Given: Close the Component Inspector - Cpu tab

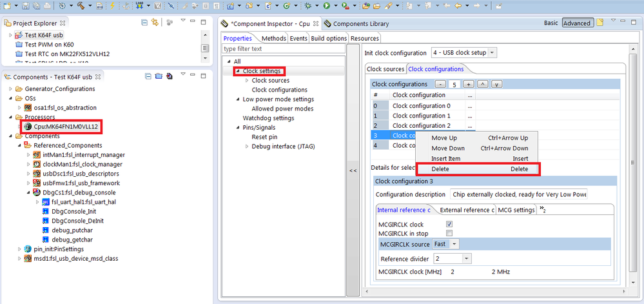Looking at the screenshot, I should (316, 23).
